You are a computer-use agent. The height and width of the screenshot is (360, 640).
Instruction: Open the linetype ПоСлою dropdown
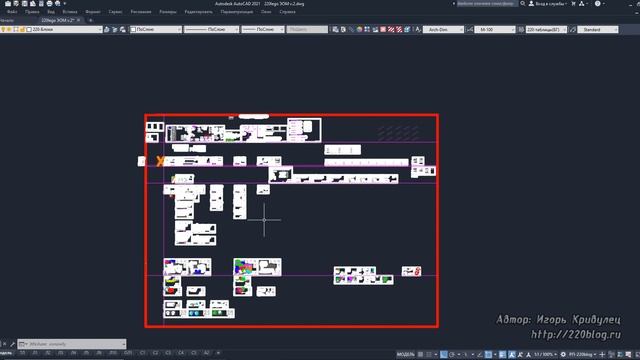pos(211,29)
